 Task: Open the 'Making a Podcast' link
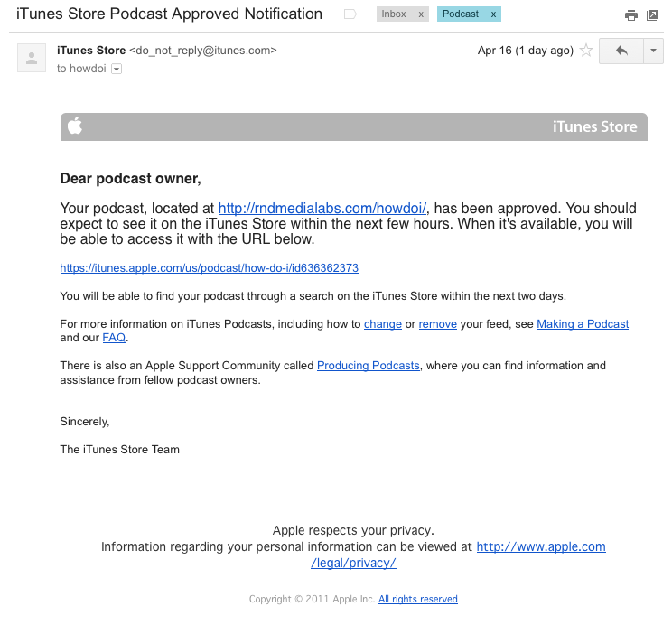[583, 324]
